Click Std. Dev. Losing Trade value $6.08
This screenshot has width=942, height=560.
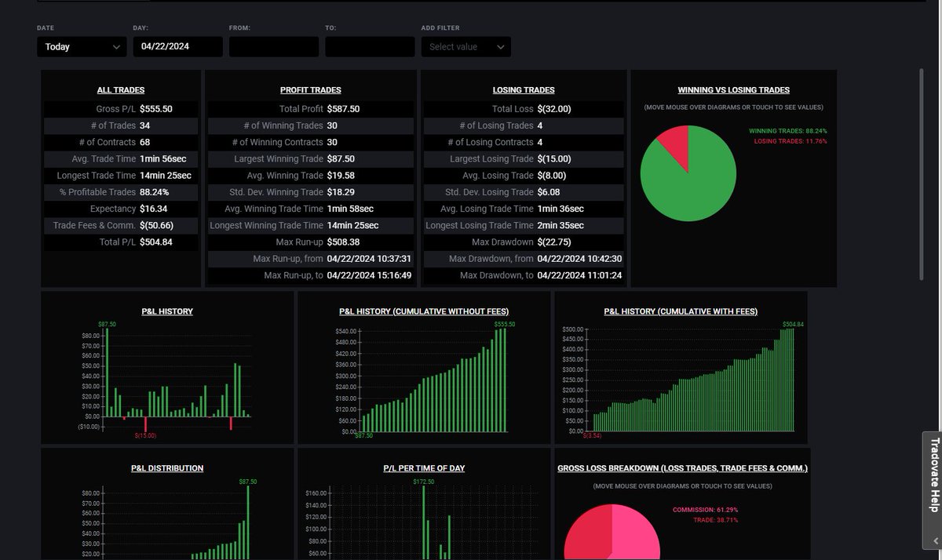tap(549, 192)
